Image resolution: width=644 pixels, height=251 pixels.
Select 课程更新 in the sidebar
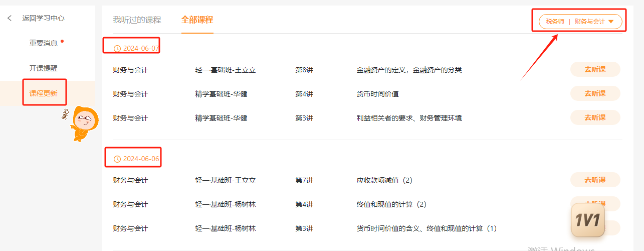[x=43, y=93]
